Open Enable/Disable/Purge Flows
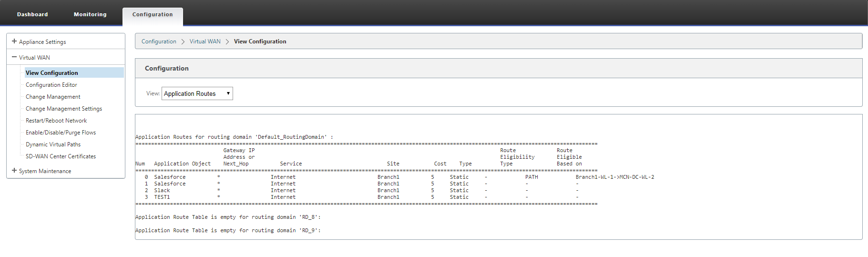 61,133
